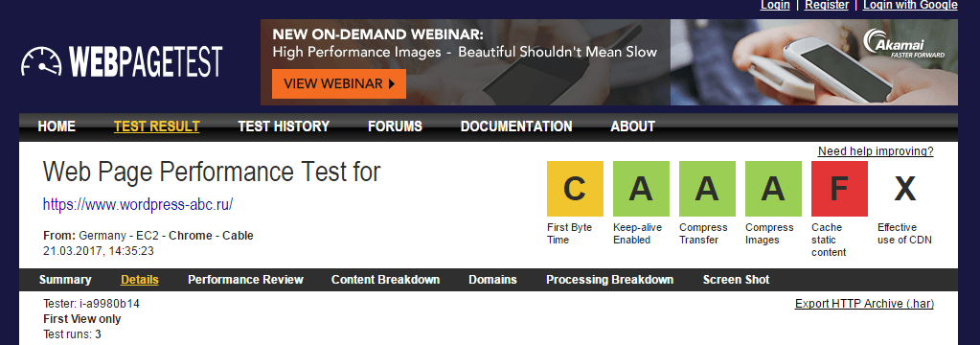980x345 pixels.
Task: Switch to the Details tab
Action: click(139, 280)
